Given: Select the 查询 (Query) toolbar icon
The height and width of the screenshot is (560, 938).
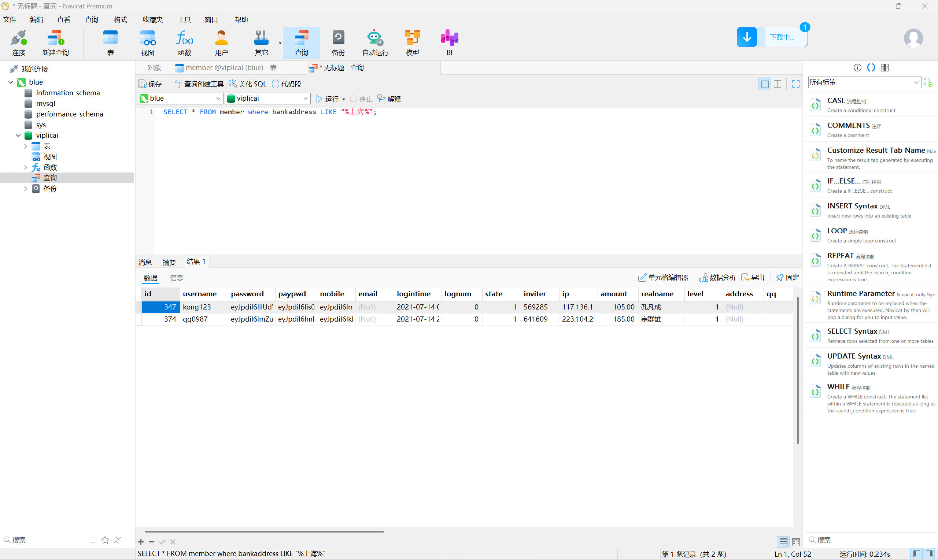Looking at the screenshot, I should pos(301,42).
